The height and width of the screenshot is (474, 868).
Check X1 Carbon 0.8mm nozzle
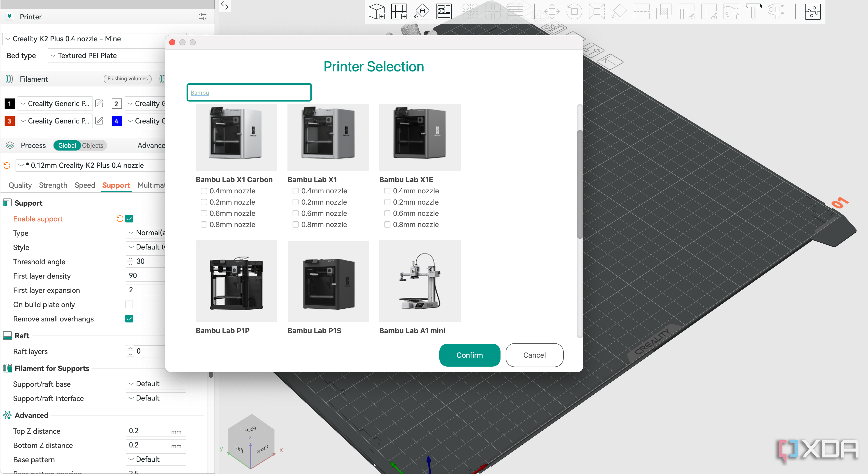[204, 224]
